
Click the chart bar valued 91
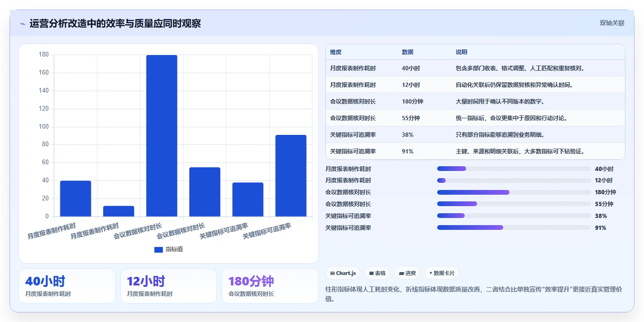[291, 176]
